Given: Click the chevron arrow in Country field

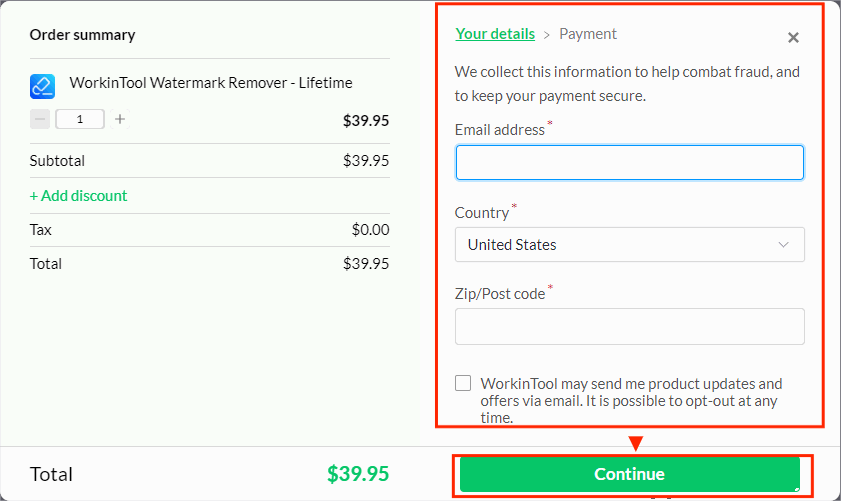Looking at the screenshot, I should point(785,244).
